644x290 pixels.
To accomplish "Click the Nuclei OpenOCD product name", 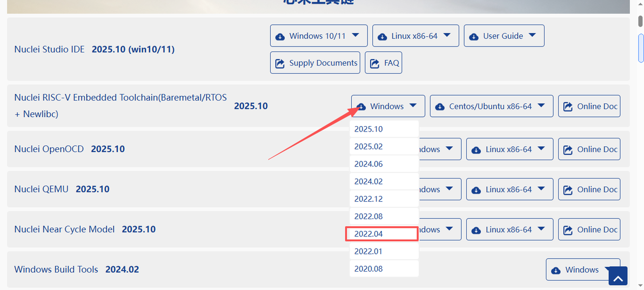I will [x=49, y=149].
